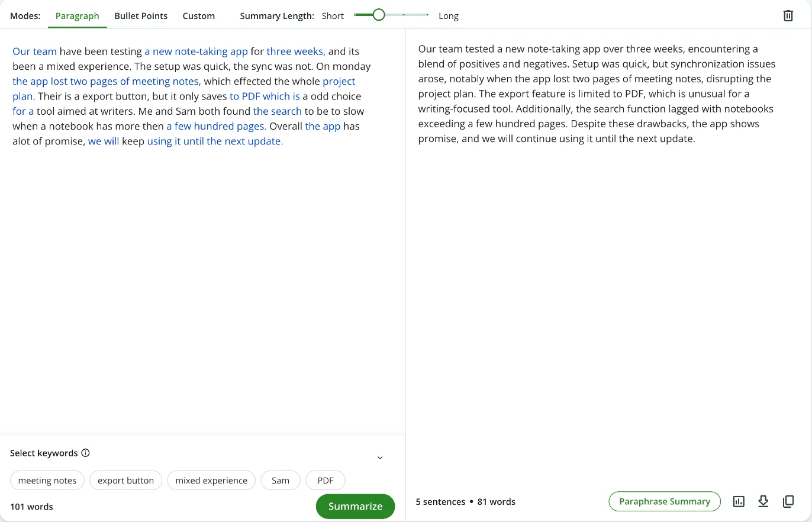The image size is (812, 522).
Task: Click the 'Summary Length:' label
Action: click(277, 16)
